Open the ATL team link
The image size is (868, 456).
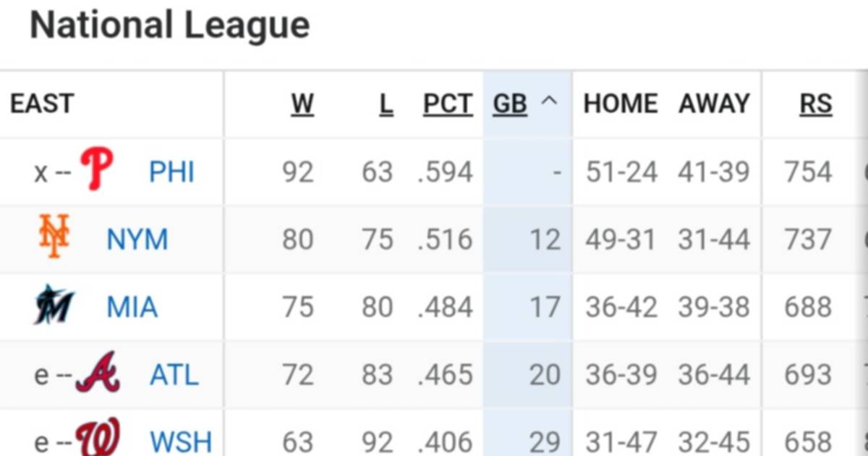[x=174, y=373]
